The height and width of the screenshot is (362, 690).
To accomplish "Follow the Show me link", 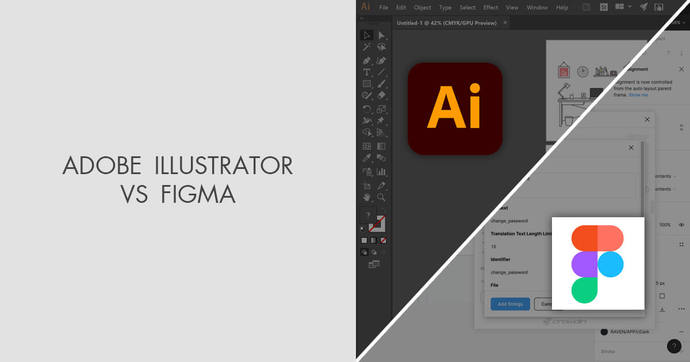I will 638,95.
